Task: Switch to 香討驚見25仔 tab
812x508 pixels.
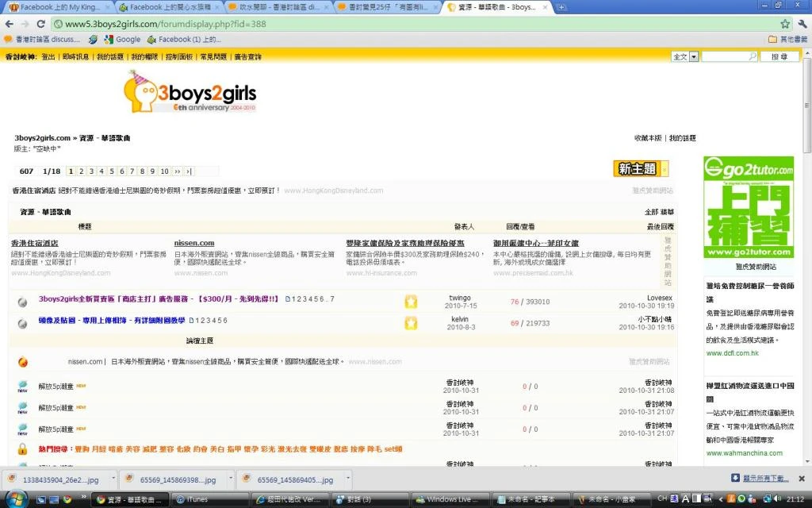Action: coord(387,7)
